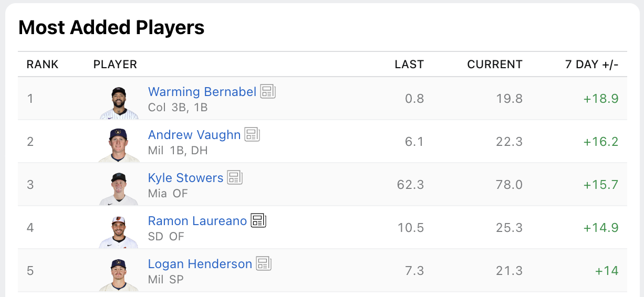Screen dimensions: 644x297
Task: Click Ramon Laureano's headshot photo
Action: click(119, 231)
